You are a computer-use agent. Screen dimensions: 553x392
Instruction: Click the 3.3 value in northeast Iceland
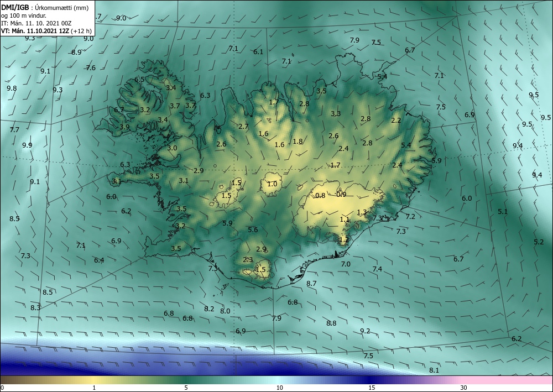click(x=336, y=113)
